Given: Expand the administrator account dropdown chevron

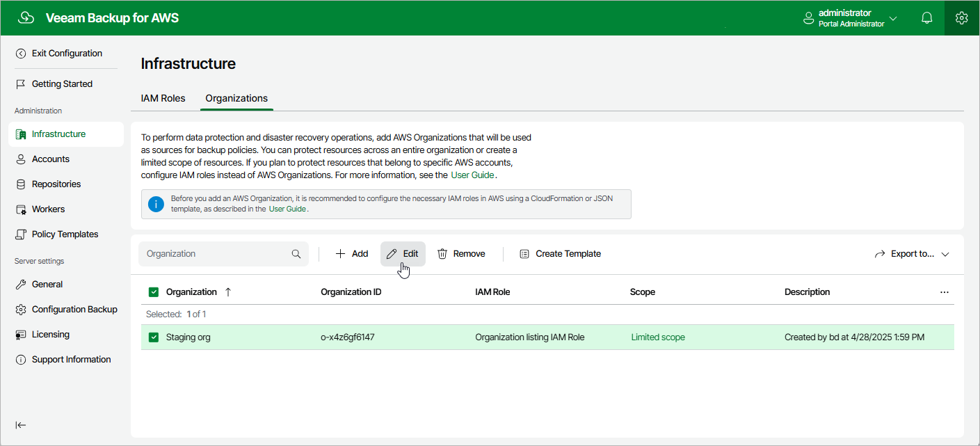Looking at the screenshot, I should click(x=894, y=18).
